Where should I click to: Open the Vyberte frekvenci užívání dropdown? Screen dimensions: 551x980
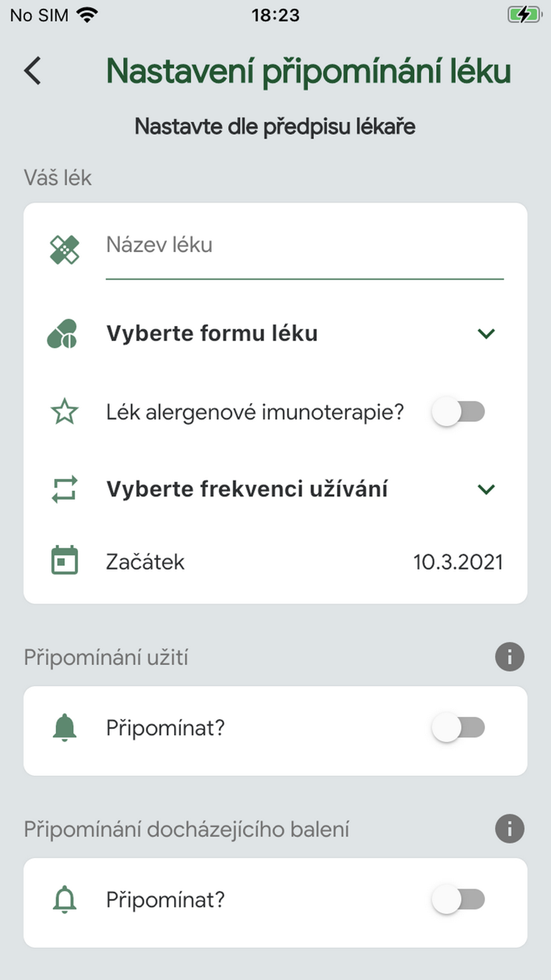(x=486, y=488)
